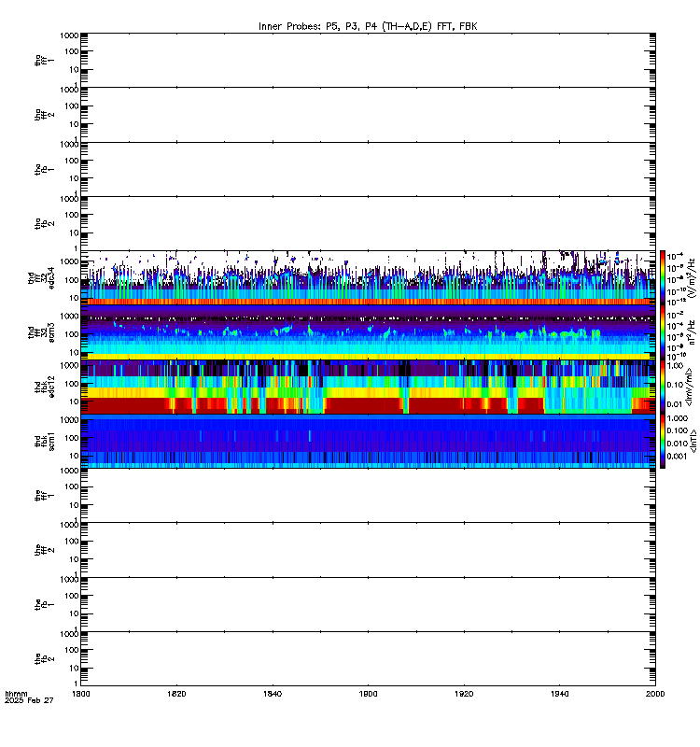
Task: Click the (V/m)^2/Hz color bar
Action: (663, 277)
